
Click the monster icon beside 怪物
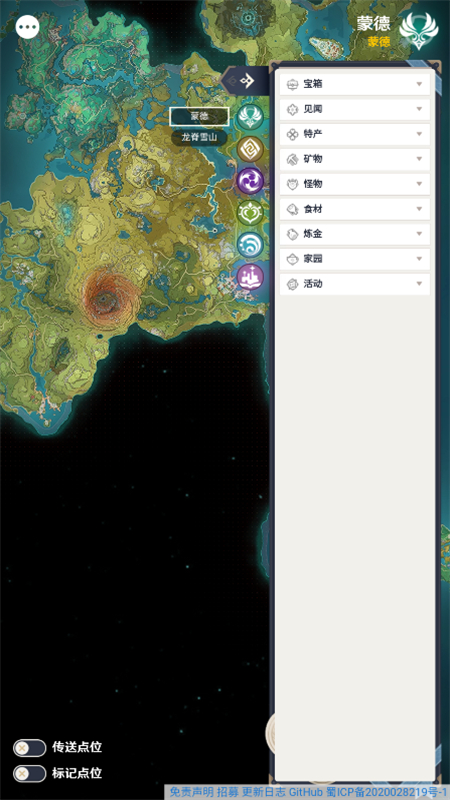[x=292, y=184]
